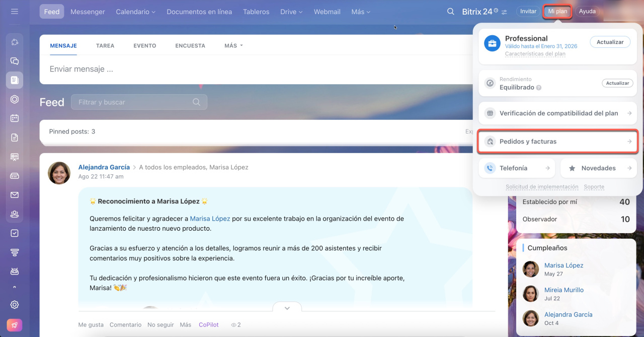Click the magnifier search icon in header
The image size is (644, 337).
451,12
